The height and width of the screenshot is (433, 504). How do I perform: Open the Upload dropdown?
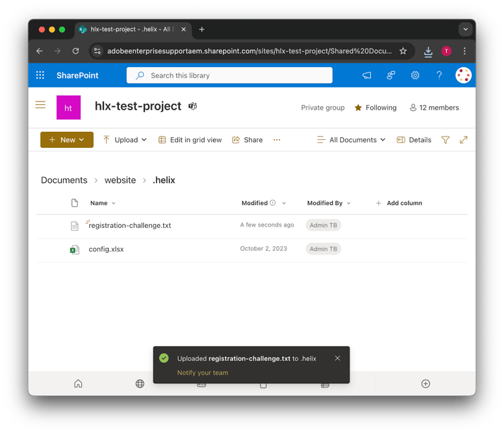(125, 140)
